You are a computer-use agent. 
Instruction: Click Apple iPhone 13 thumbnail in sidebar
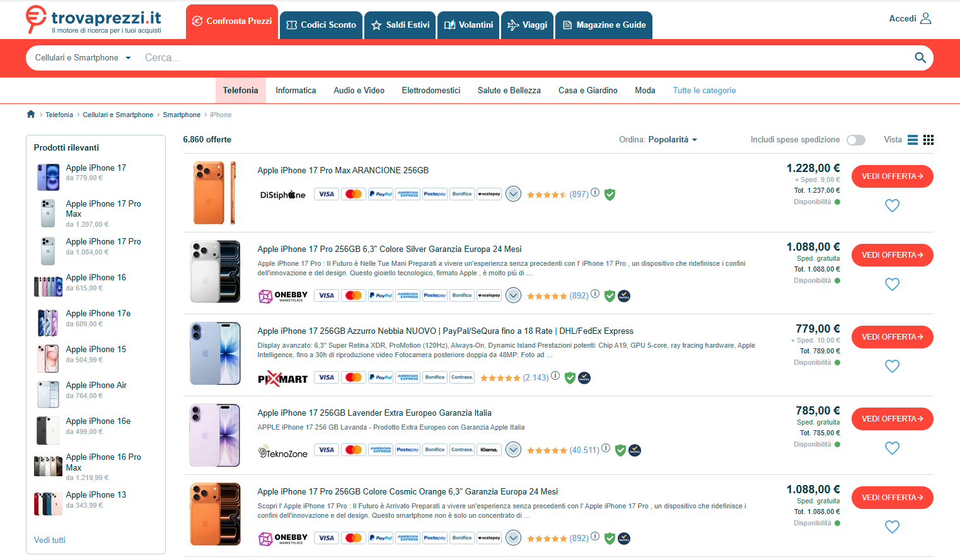48,503
